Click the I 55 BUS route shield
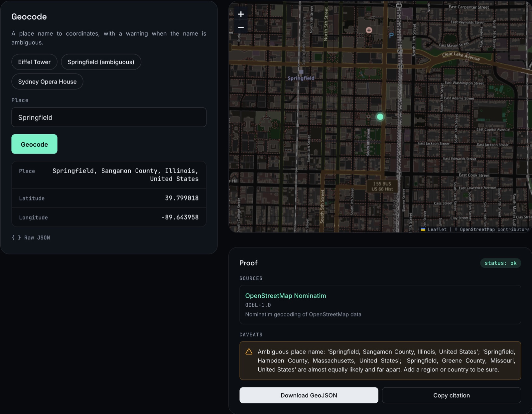 tap(382, 186)
